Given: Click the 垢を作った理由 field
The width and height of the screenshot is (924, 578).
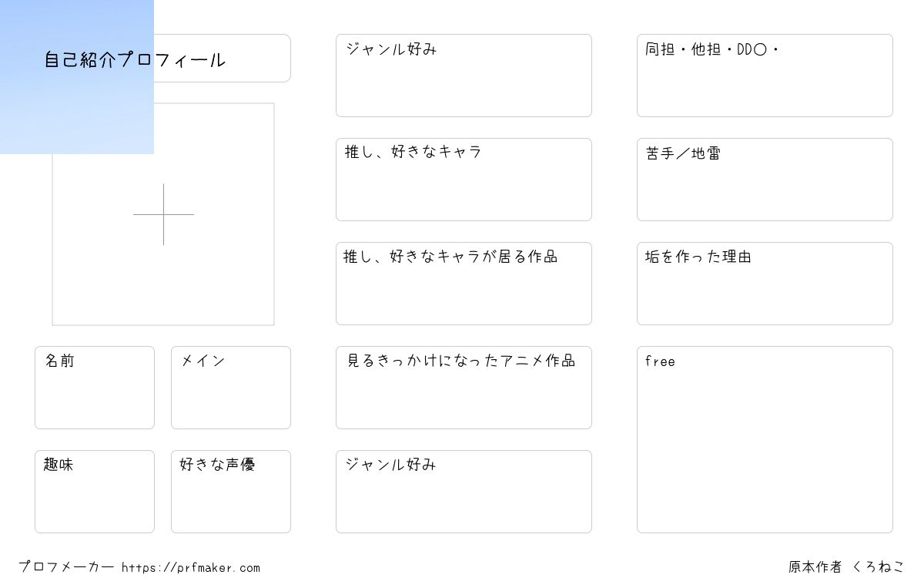Looking at the screenshot, I should click(765, 284).
